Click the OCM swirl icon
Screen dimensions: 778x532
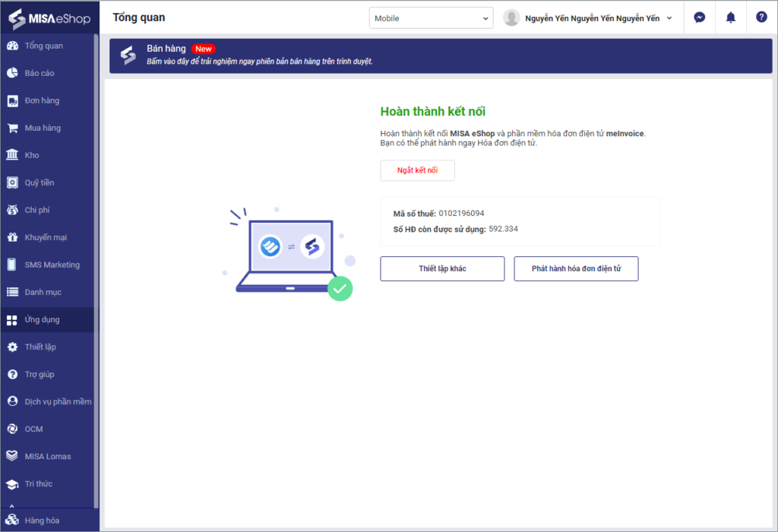(x=12, y=429)
